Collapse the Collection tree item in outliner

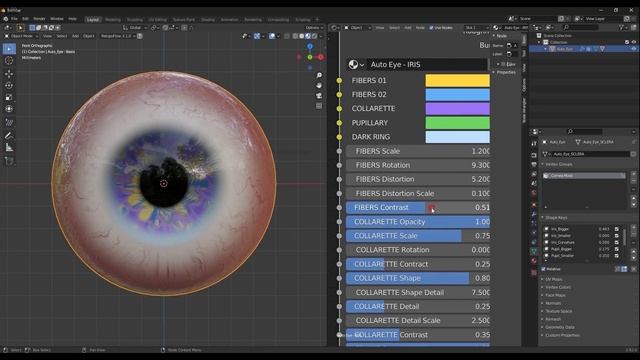tap(540, 42)
